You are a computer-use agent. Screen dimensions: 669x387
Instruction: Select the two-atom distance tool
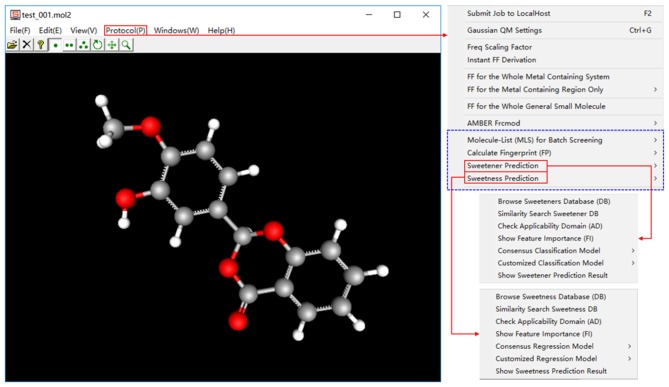click(x=69, y=45)
